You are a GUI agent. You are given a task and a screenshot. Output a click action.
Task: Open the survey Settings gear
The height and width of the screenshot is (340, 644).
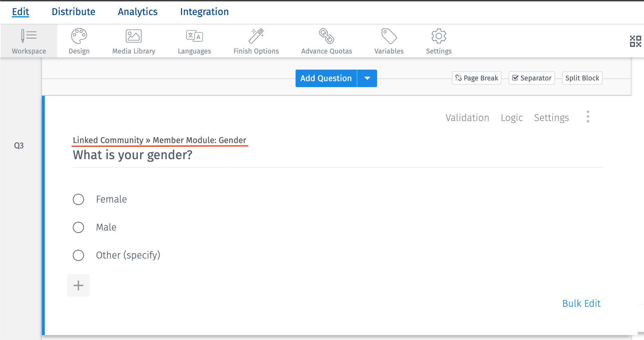(438, 40)
